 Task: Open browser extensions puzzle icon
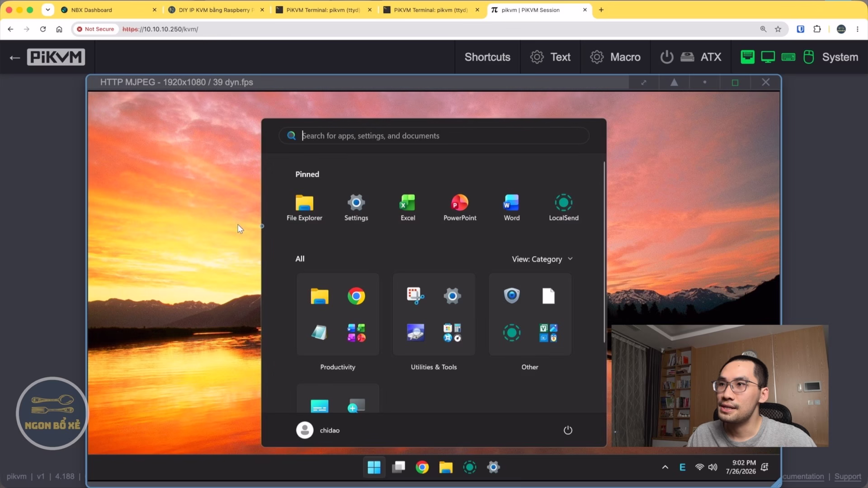817,29
